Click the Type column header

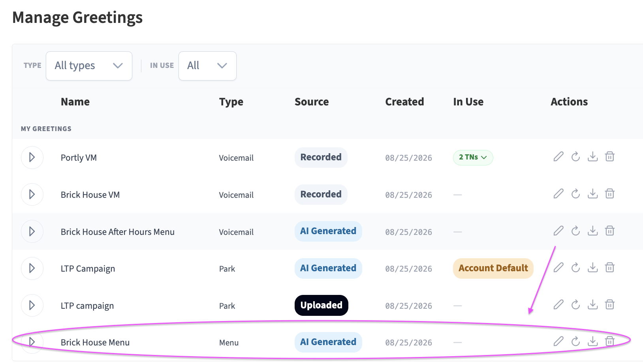click(x=231, y=102)
